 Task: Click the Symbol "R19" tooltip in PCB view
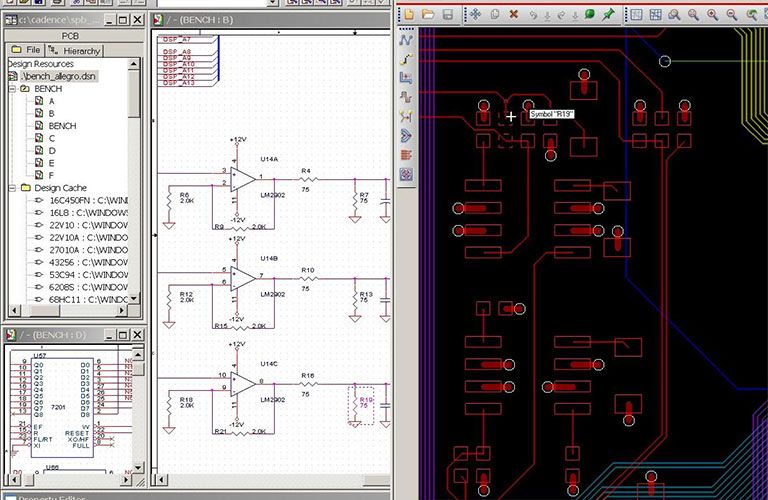pyautogui.click(x=552, y=114)
